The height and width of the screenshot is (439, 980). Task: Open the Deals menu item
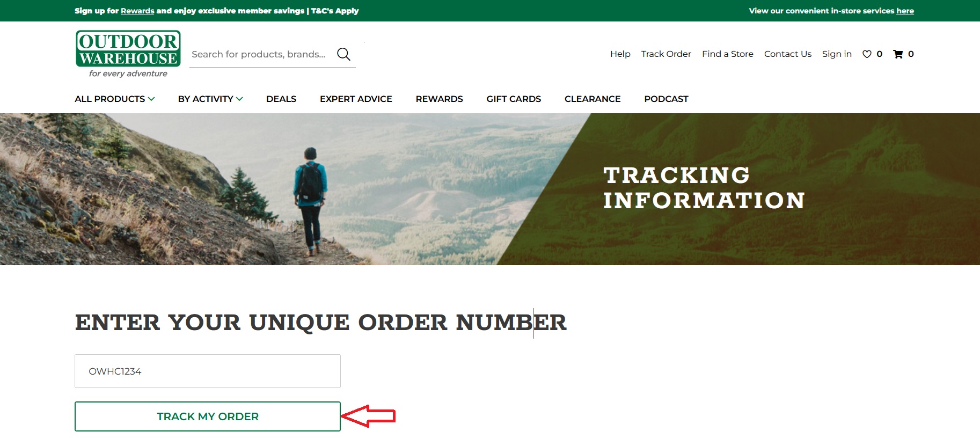click(x=281, y=99)
